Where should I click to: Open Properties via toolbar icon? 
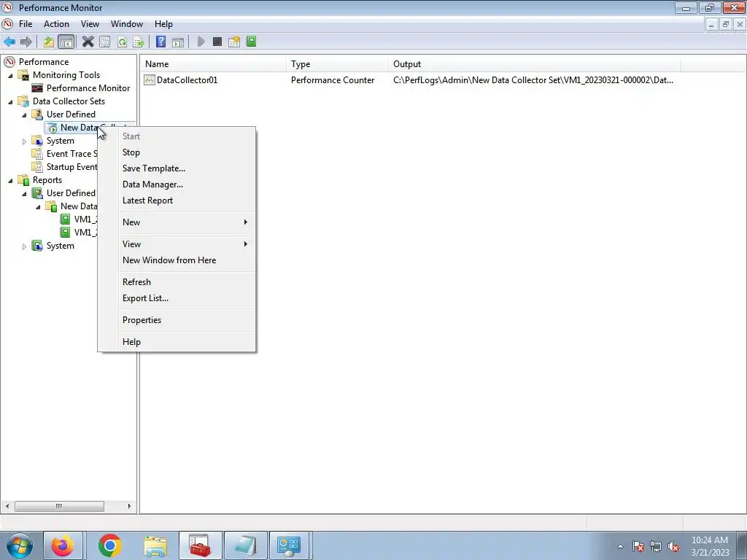105,42
